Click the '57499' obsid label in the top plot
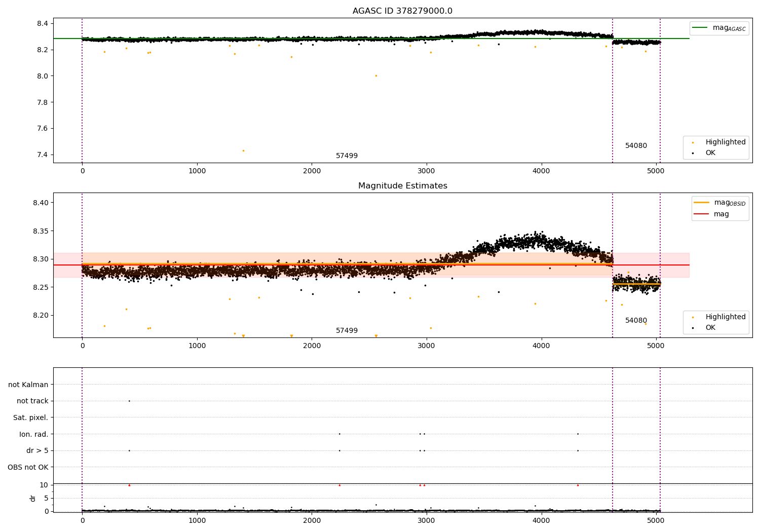The height and width of the screenshot is (532, 760). 347,156
